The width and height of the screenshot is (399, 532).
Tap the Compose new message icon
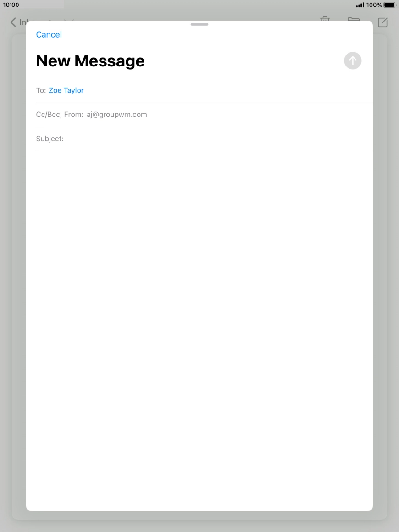(383, 22)
